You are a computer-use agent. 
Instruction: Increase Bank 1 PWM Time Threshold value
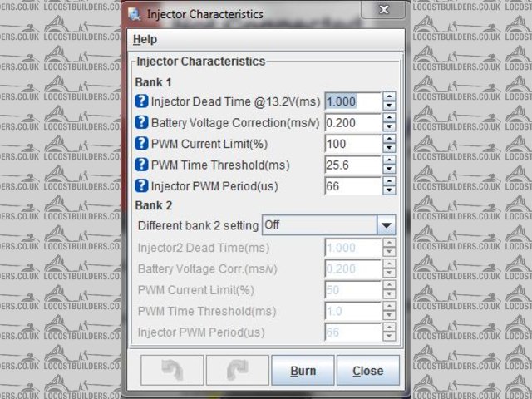click(389, 160)
